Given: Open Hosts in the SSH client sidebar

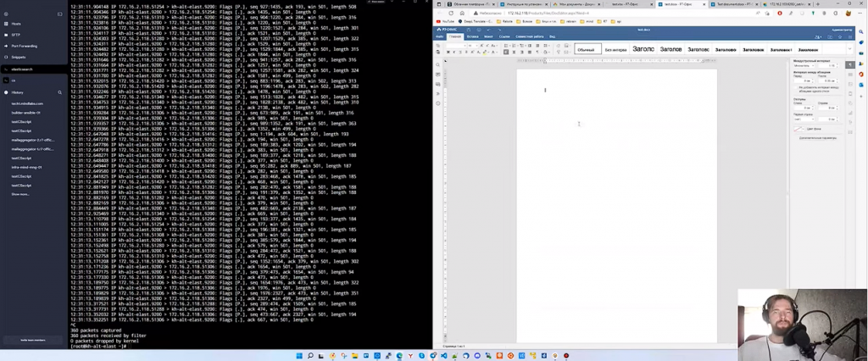Looking at the screenshot, I should point(16,24).
